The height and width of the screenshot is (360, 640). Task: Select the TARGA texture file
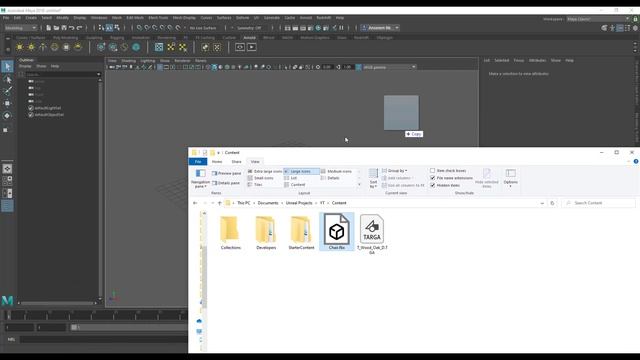[372, 234]
